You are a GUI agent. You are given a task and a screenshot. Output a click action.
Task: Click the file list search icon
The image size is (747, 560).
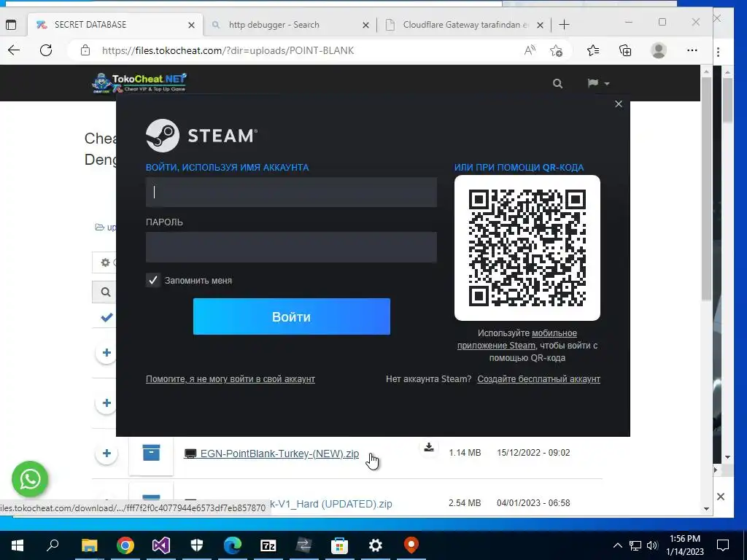tap(105, 292)
